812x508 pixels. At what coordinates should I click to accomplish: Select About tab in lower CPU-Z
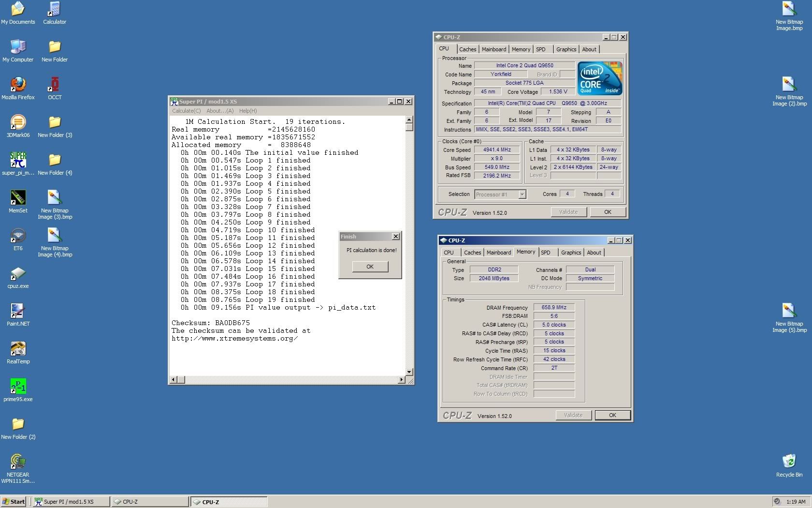(x=594, y=253)
